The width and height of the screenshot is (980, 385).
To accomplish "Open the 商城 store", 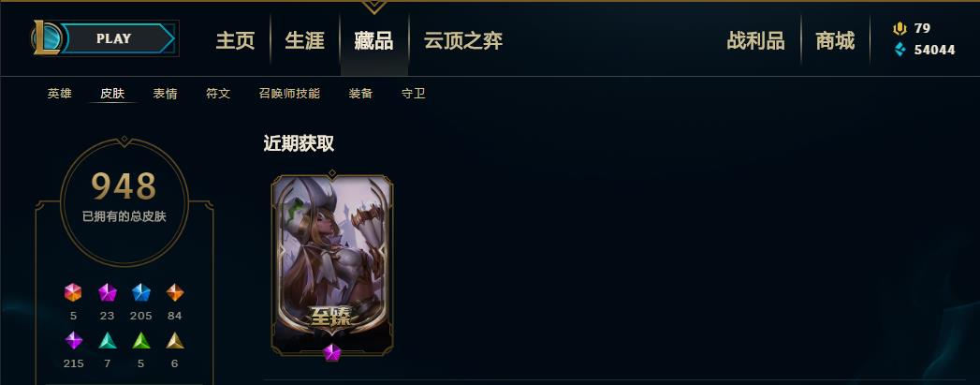I will [835, 41].
